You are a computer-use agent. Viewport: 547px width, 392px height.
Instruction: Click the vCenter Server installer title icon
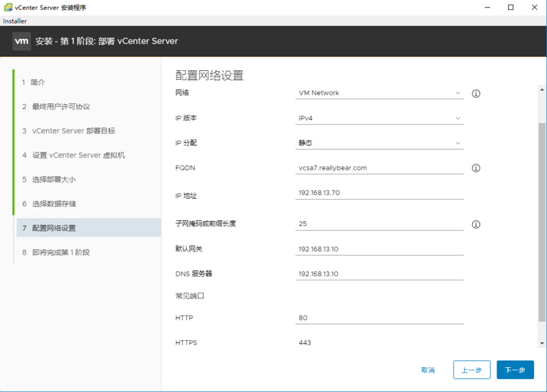click(8, 7)
